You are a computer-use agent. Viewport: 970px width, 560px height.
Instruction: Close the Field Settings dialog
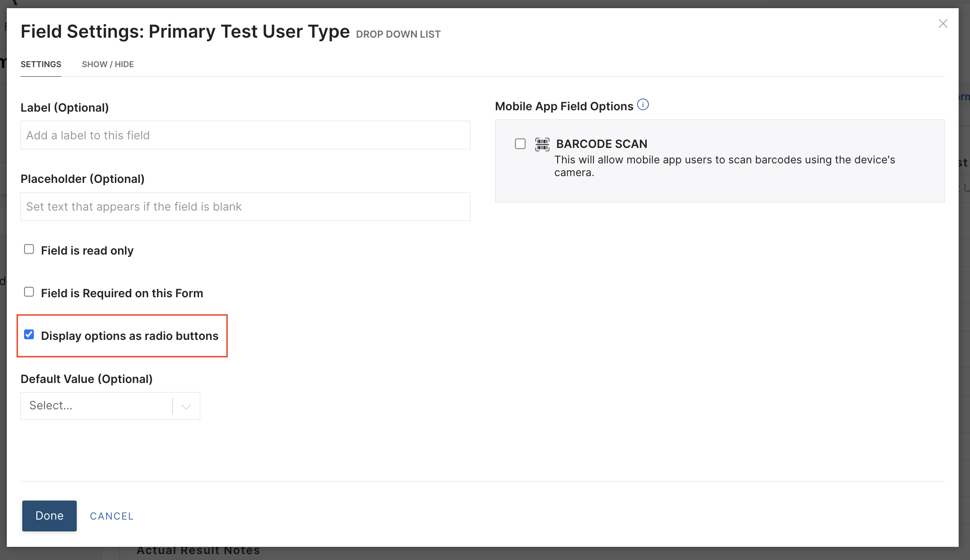(943, 24)
